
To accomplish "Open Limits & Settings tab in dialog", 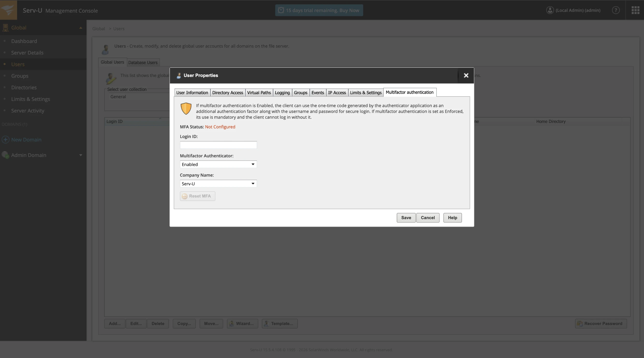I will point(366,93).
